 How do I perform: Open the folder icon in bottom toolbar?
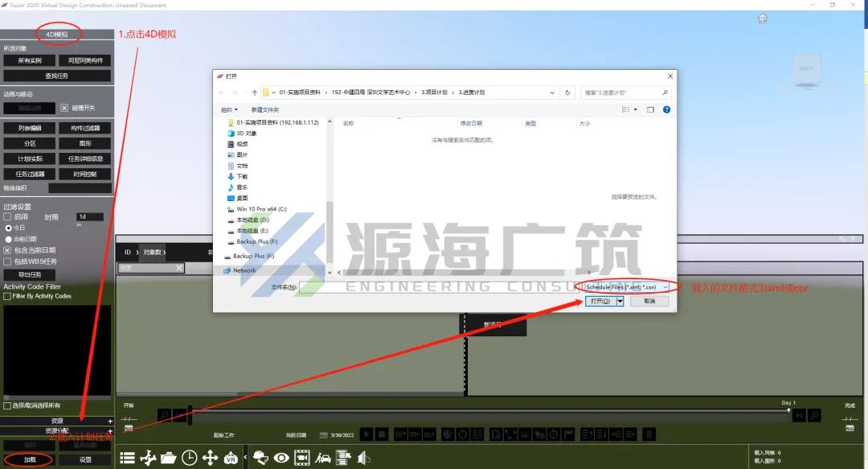[x=168, y=458]
